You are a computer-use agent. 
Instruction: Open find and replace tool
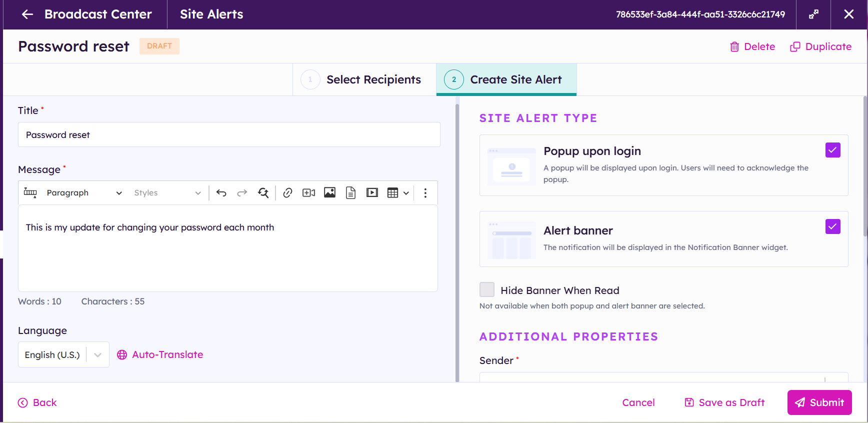[x=263, y=193]
